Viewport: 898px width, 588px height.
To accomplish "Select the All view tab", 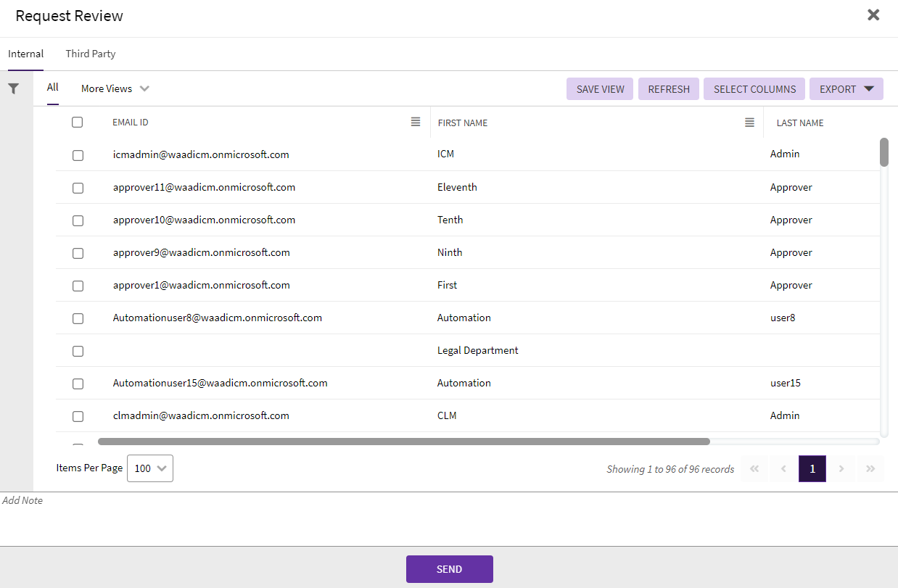I will coord(53,88).
